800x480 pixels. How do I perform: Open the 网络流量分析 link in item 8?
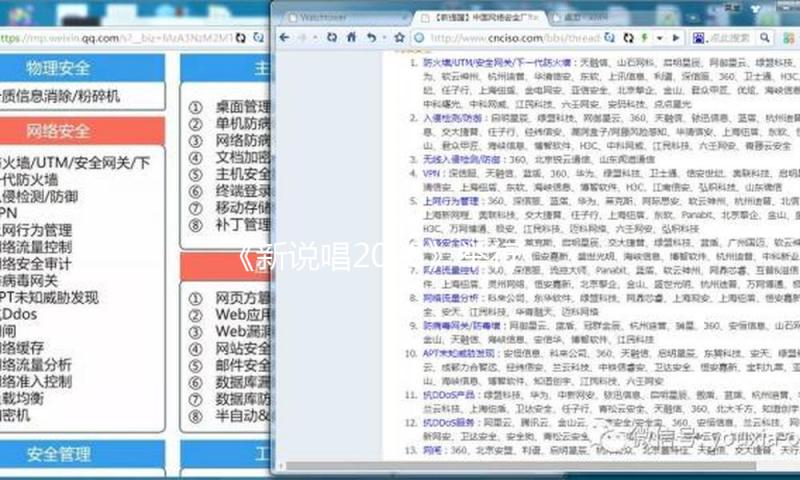tap(451, 297)
